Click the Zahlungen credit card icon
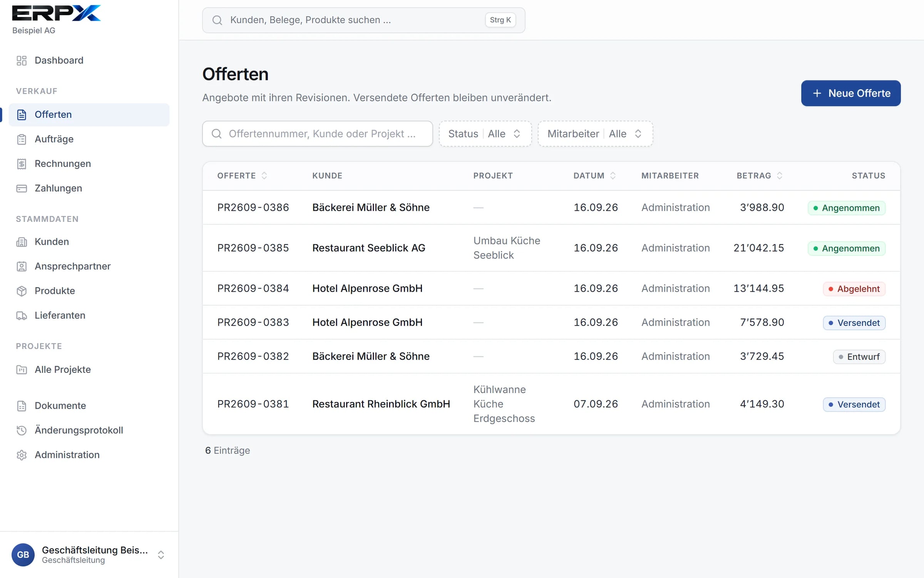Screen dimensions: 924x578 click(x=22, y=188)
